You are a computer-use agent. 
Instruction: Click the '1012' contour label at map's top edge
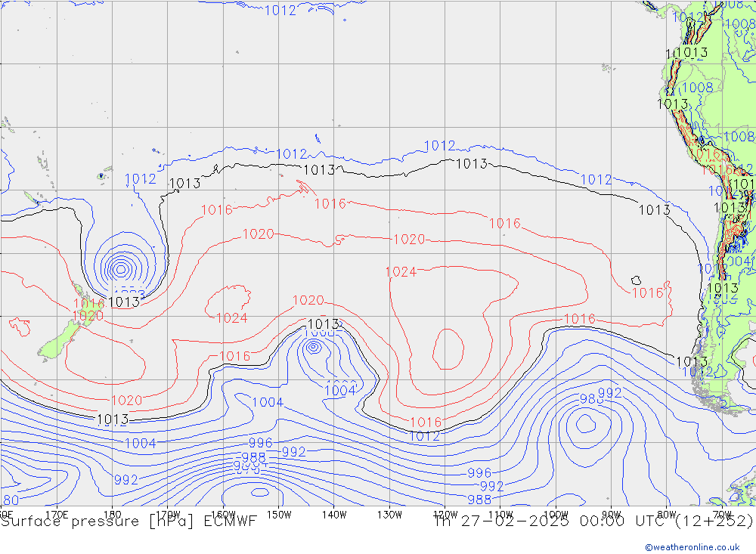(280, 10)
